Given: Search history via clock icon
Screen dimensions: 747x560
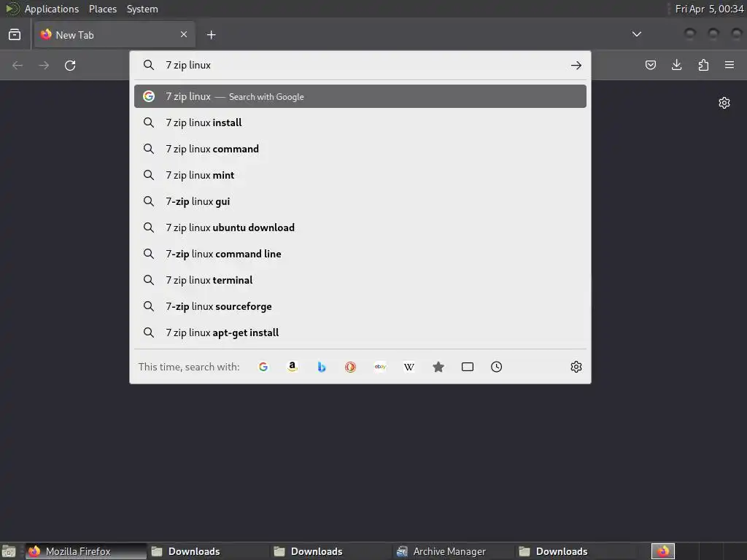Looking at the screenshot, I should 496,367.
